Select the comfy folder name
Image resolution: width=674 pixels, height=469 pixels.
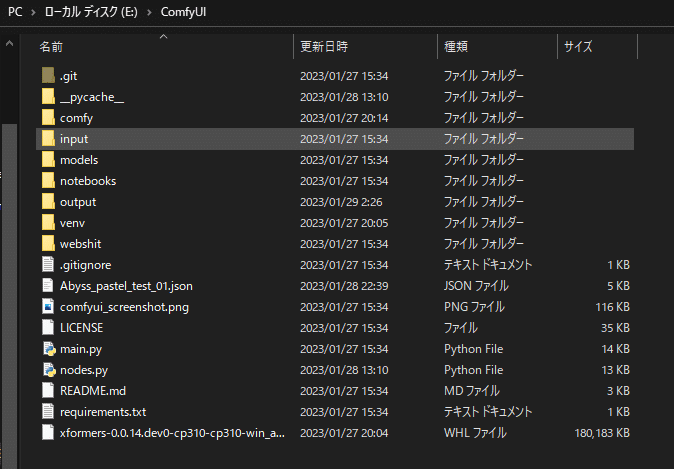pyautogui.click(x=77, y=118)
